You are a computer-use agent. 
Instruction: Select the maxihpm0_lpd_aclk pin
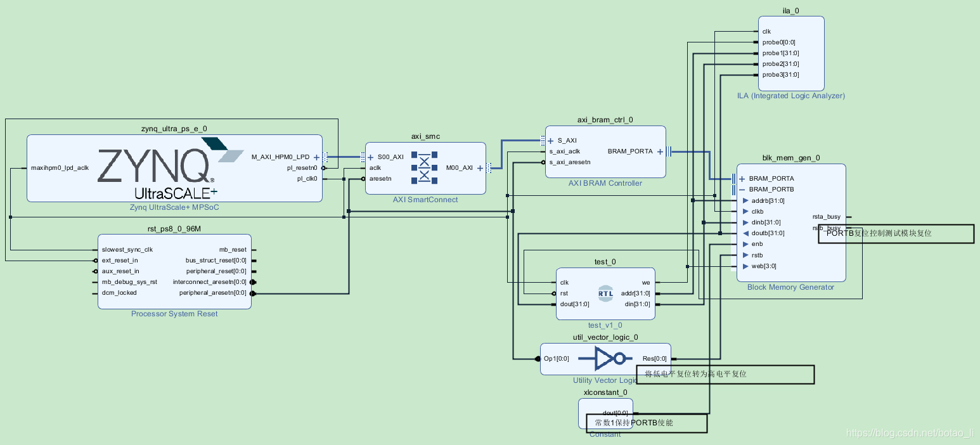(x=60, y=168)
